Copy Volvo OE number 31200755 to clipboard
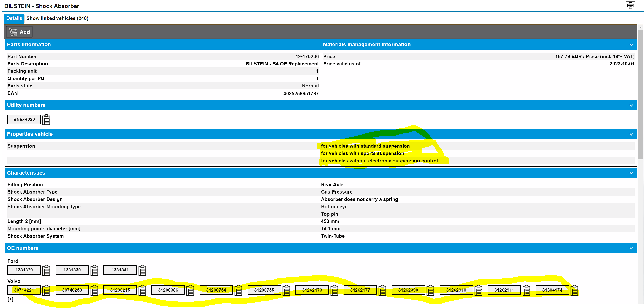Viewport: 644px width, 308px height. (286, 290)
